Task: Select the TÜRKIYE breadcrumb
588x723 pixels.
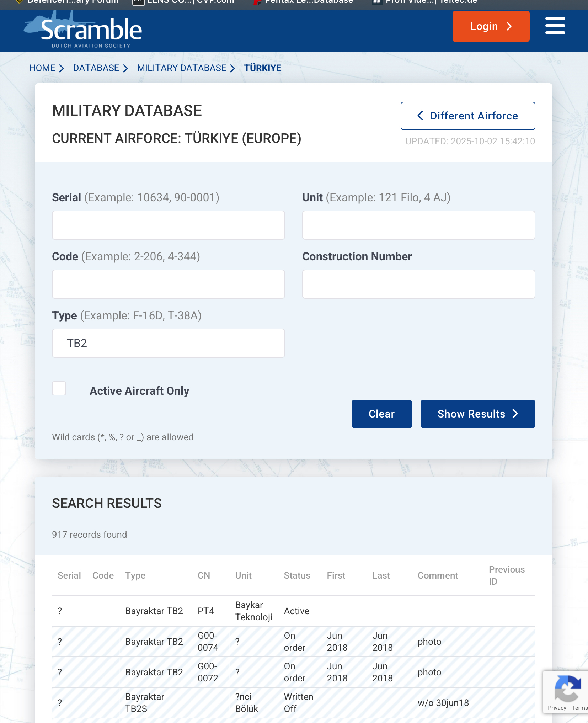Action: [x=263, y=68]
